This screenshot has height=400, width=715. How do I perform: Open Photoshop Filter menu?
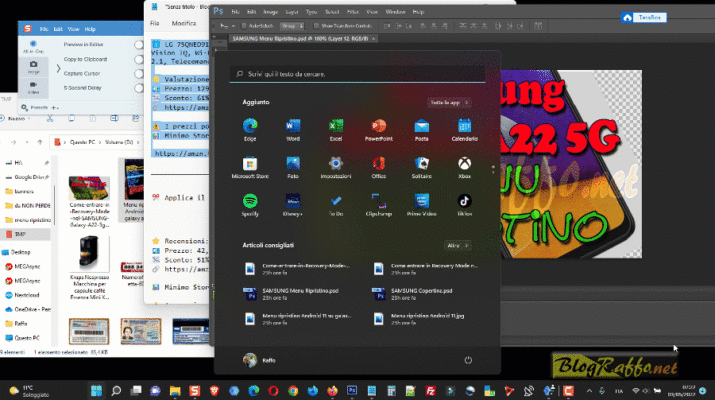pos(352,12)
